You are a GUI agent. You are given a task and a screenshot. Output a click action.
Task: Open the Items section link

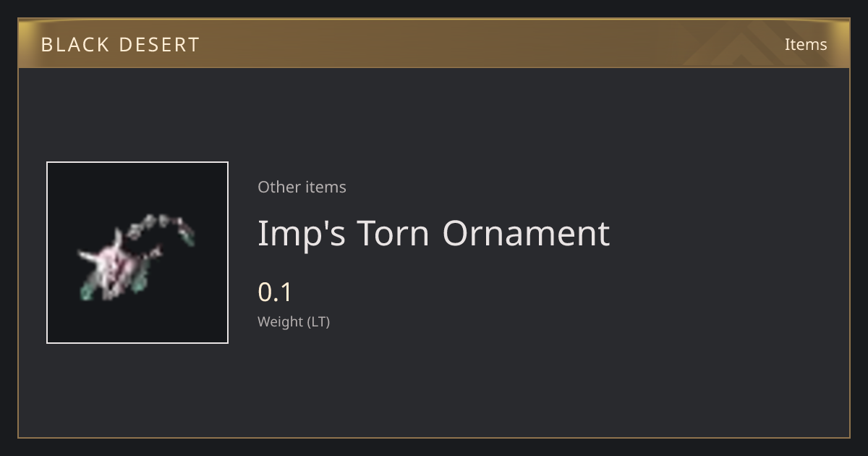806,44
